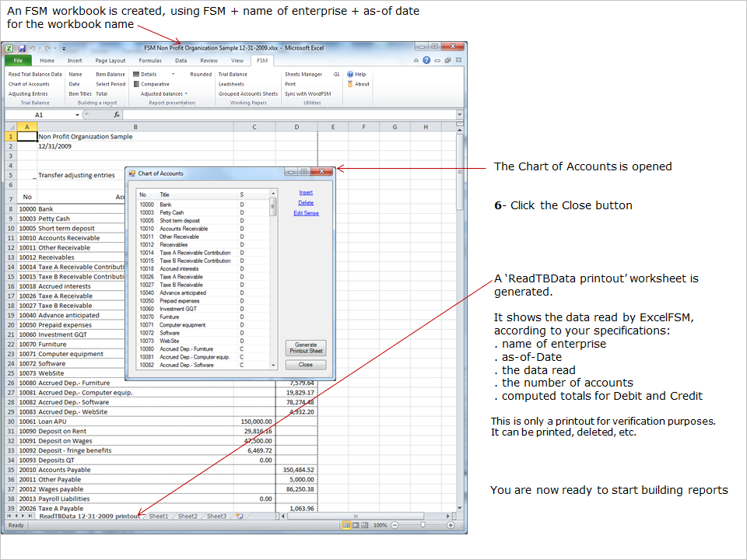Click the Save icon in quick access toolbar
The image size is (747, 560).
20,47
